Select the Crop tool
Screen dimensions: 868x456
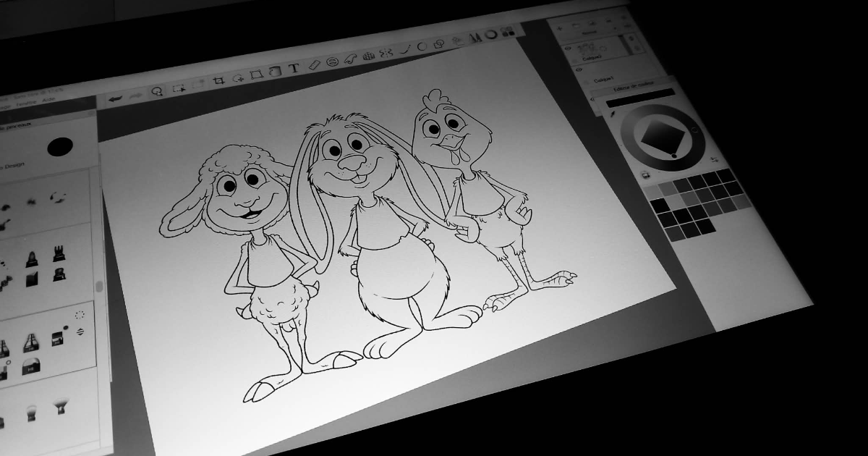point(218,81)
